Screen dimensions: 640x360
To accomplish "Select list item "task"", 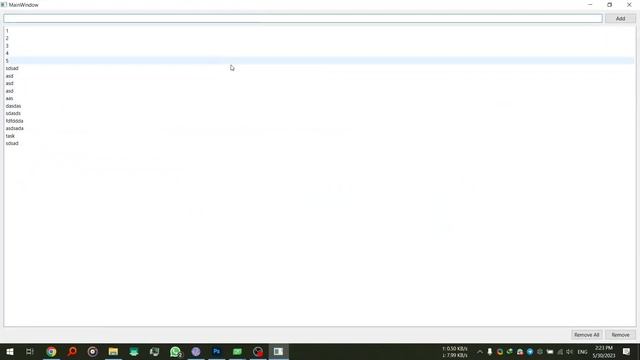I will tap(319, 136).
